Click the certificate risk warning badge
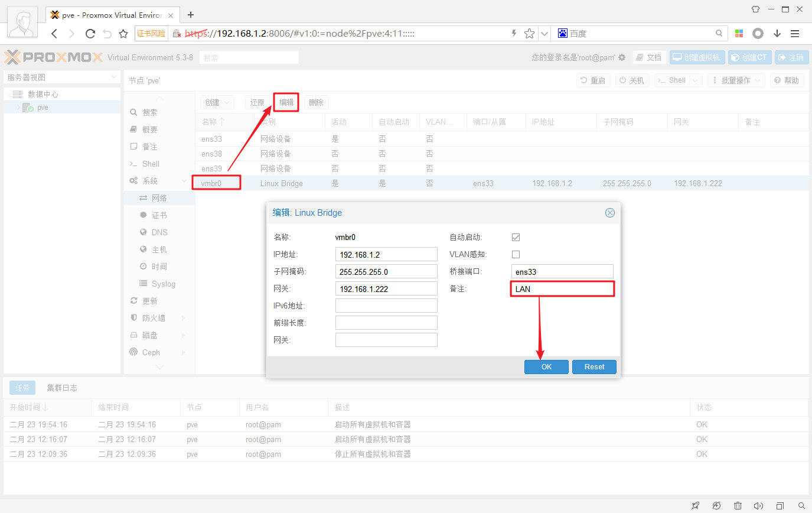This screenshot has height=513, width=812. click(x=152, y=34)
